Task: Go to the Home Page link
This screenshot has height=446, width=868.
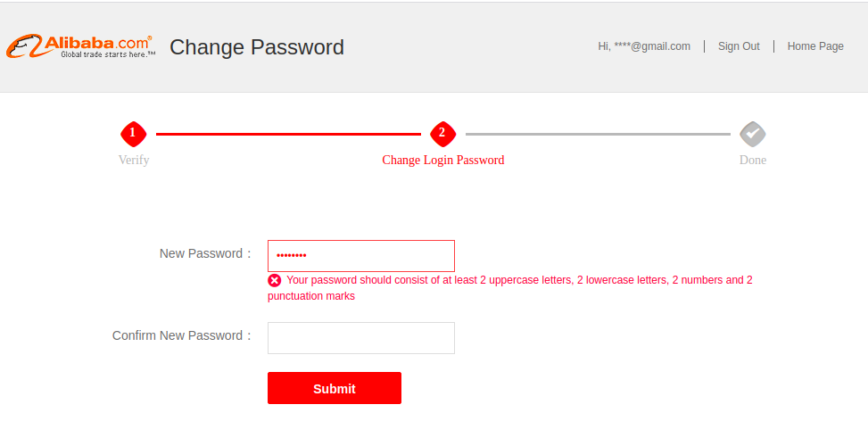Action: (x=814, y=46)
